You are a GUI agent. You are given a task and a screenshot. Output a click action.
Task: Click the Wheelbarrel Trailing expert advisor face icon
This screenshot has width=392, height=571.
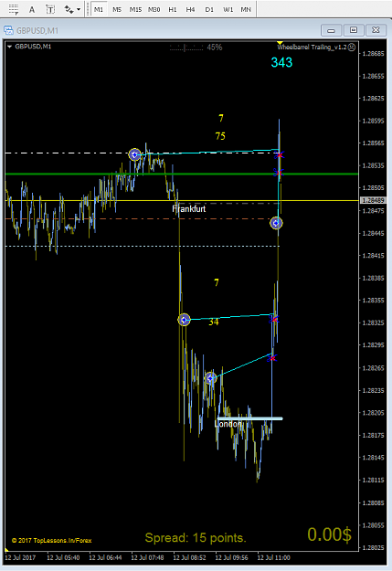tap(352, 47)
